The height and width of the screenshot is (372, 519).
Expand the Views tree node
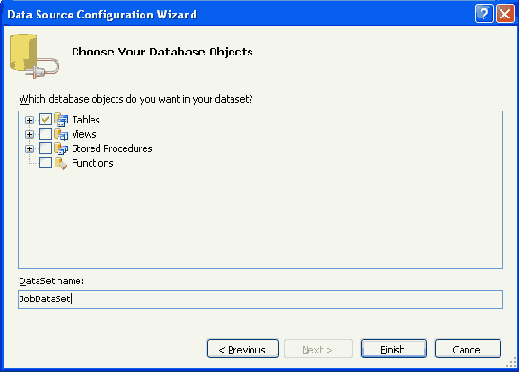tap(29, 134)
